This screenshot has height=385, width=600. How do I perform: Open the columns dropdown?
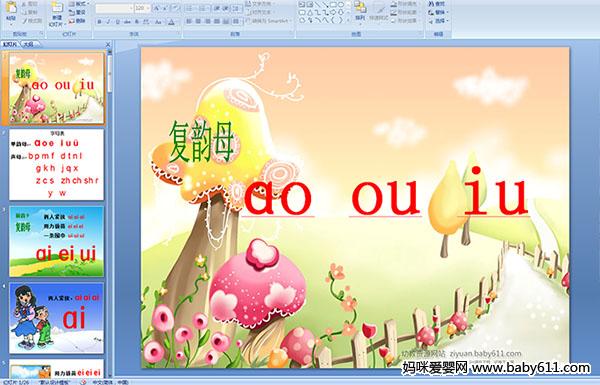[236, 21]
